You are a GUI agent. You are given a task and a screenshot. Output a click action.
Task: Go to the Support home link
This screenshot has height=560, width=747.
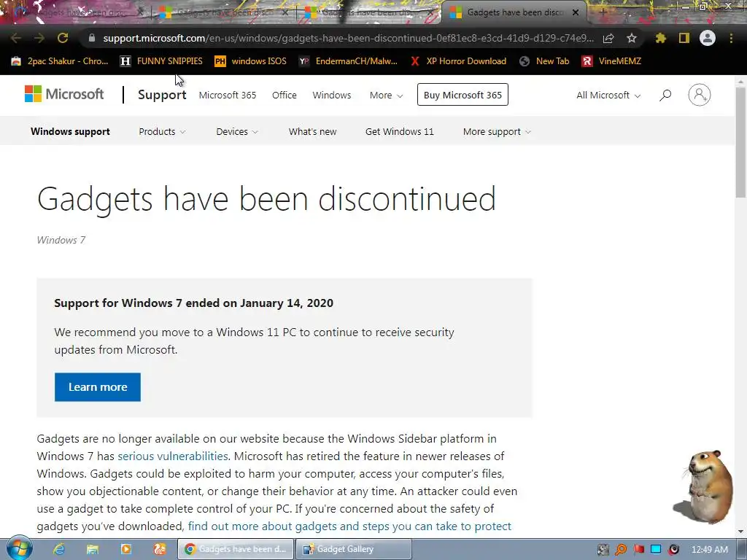coord(162,95)
